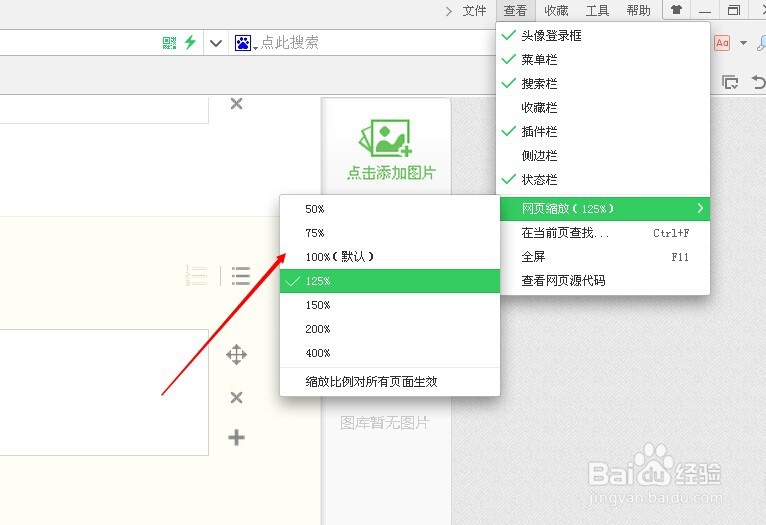This screenshot has height=525, width=766.
Task: Click into the top text input box
Action: point(104,109)
